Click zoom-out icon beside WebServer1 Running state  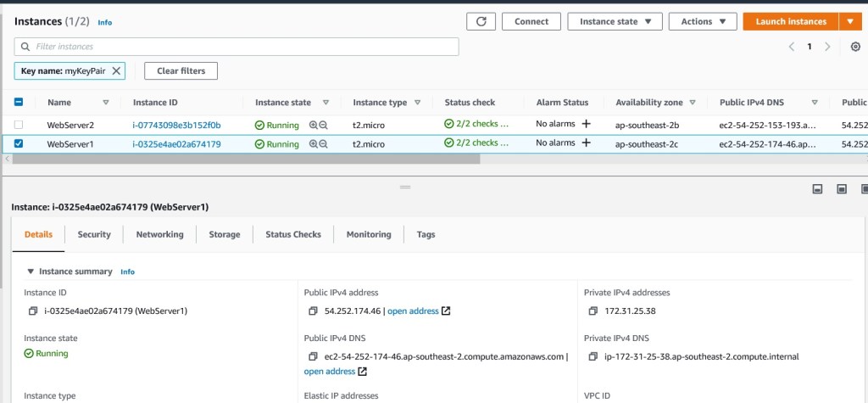coord(323,144)
